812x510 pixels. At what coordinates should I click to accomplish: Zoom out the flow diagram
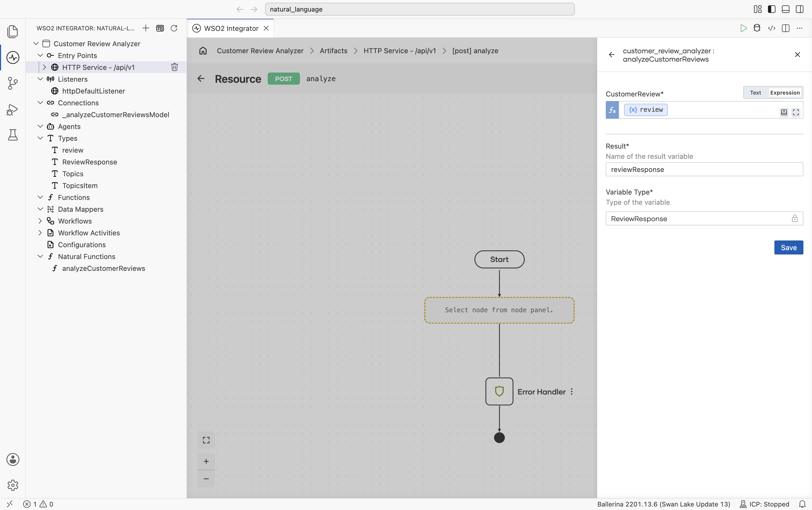pos(206,479)
